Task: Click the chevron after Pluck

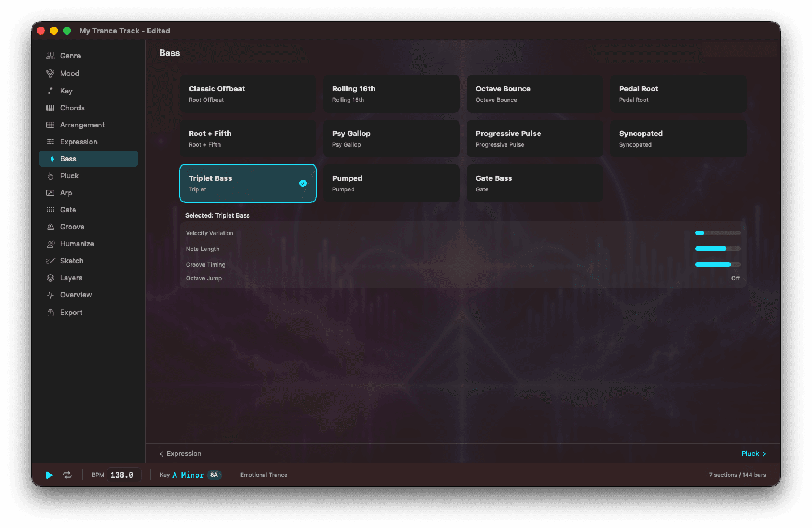Action: (764, 454)
